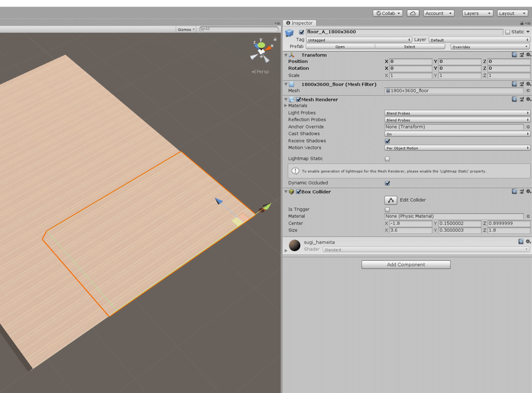The image size is (532, 393).
Task: Toggle the Inspector lock icon
Action: tap(522, 23)
